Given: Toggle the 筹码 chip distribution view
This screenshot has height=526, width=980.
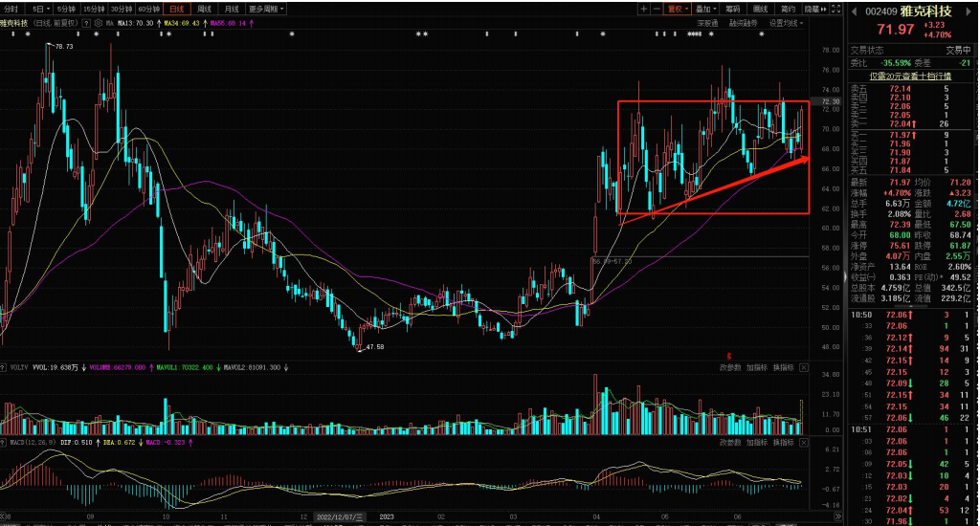Looking at the screenshot, I should (x=734, y=9).
